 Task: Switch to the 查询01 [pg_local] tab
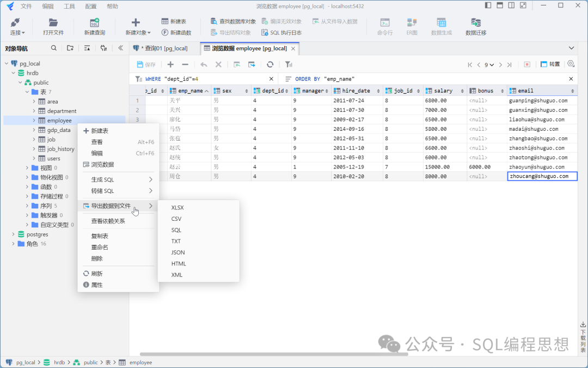point(163,49)
